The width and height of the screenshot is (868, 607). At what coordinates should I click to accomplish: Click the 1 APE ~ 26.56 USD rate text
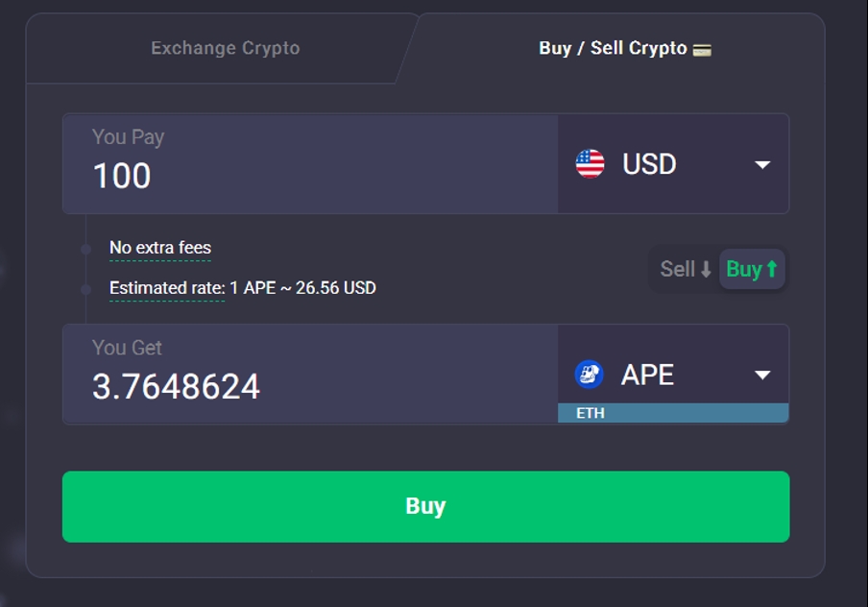(302, 288)
